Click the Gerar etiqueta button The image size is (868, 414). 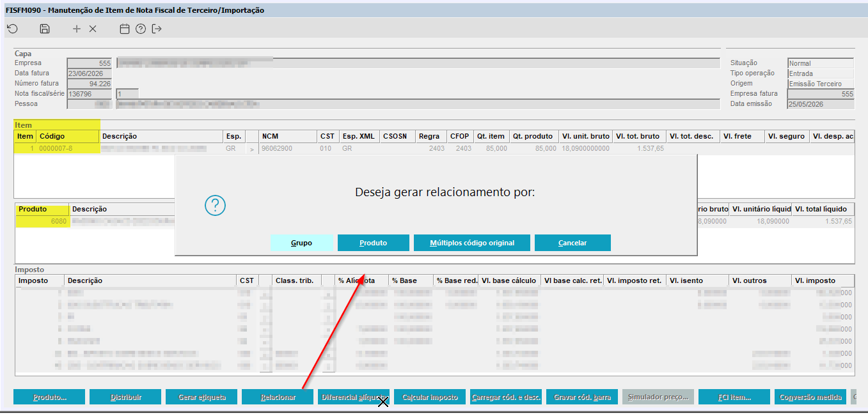(x=201, y=397)
